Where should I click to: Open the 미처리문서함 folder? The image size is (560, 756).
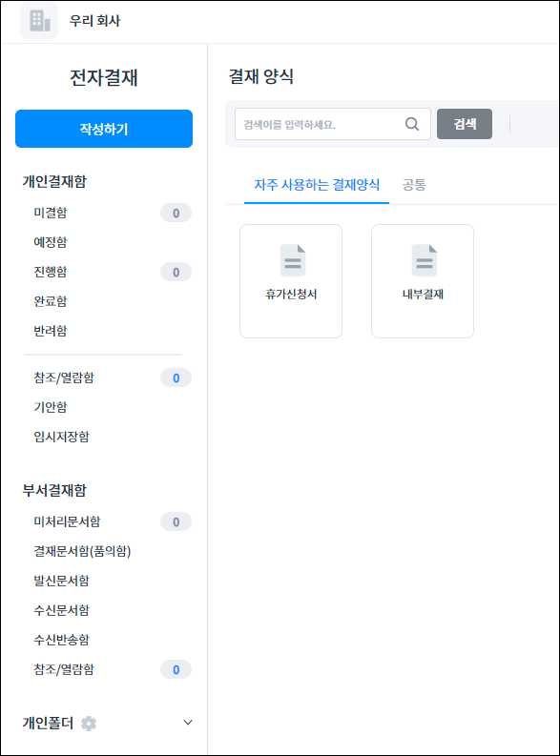(x=67, y=521)
